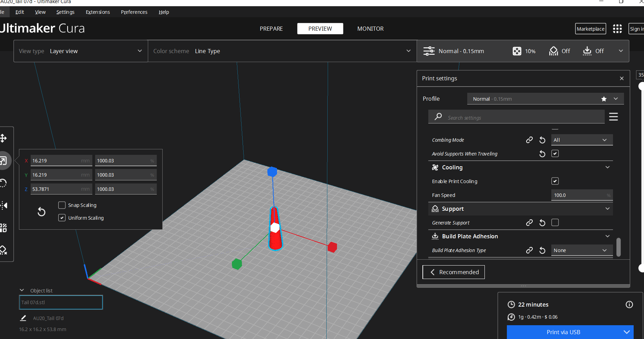644x339 pixels.
Task: Open the View type dropdown
Action: (x=81, y=51)
